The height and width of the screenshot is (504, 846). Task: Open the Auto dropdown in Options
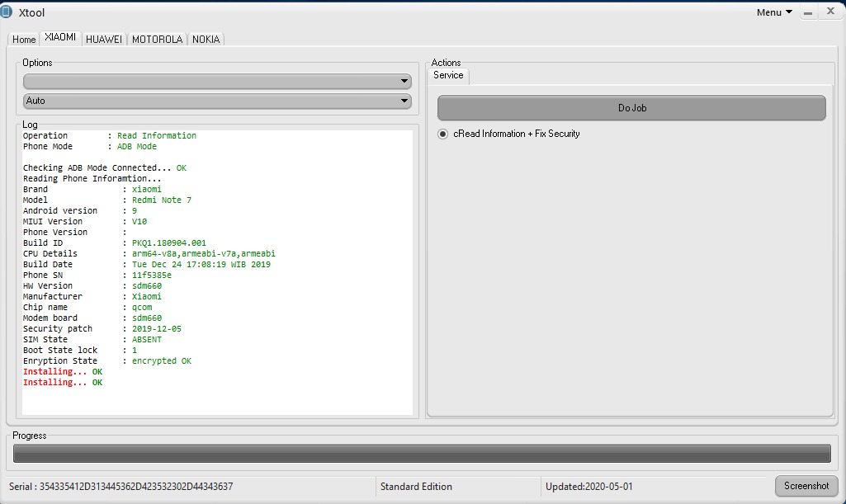pos(217,101)
